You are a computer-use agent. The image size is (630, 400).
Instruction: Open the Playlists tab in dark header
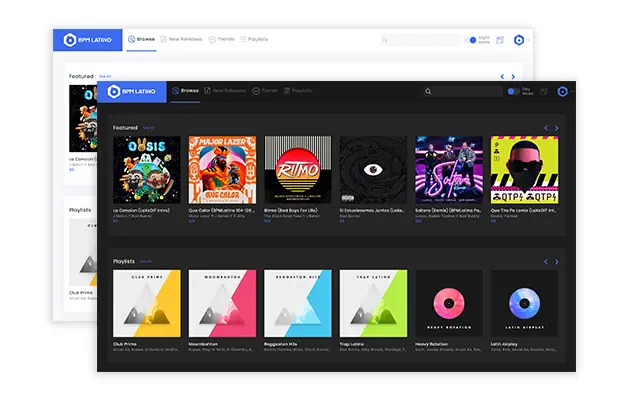[x=297, y=91]
